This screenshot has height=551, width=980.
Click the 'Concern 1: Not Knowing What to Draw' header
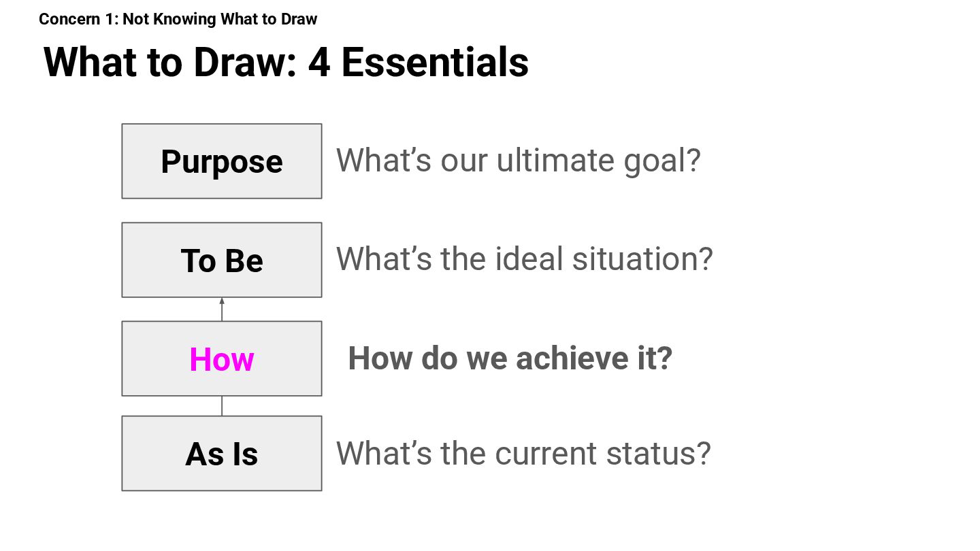[178, 19]
